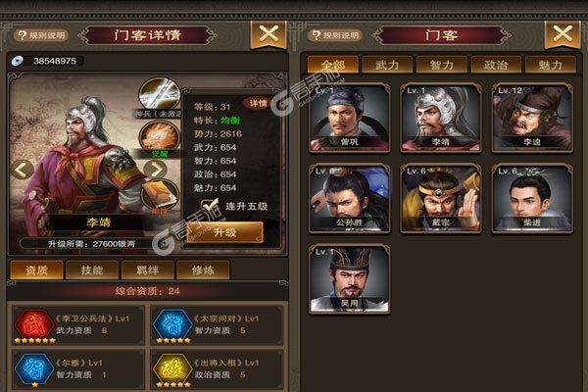The height and width of the screenshot is (392, 588).
Task: Filter retainers by the 魅力 tab
Action: [x=550, y=65]
